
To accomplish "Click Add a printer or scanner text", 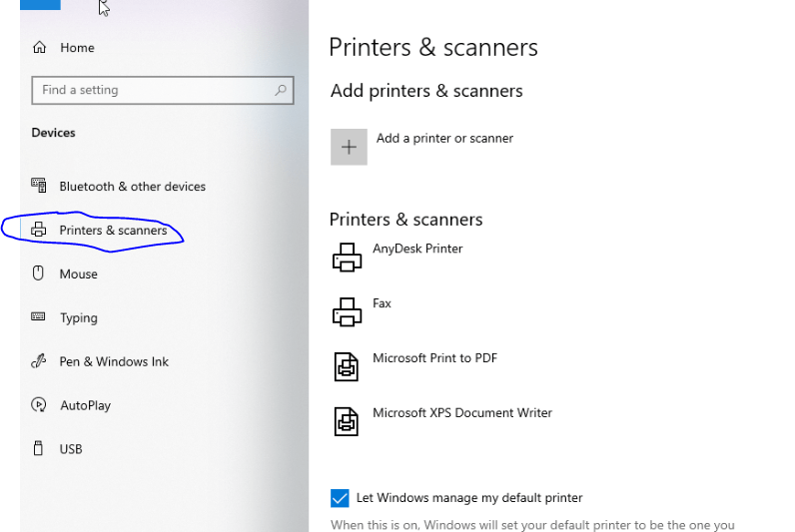I will coord(444,139).
